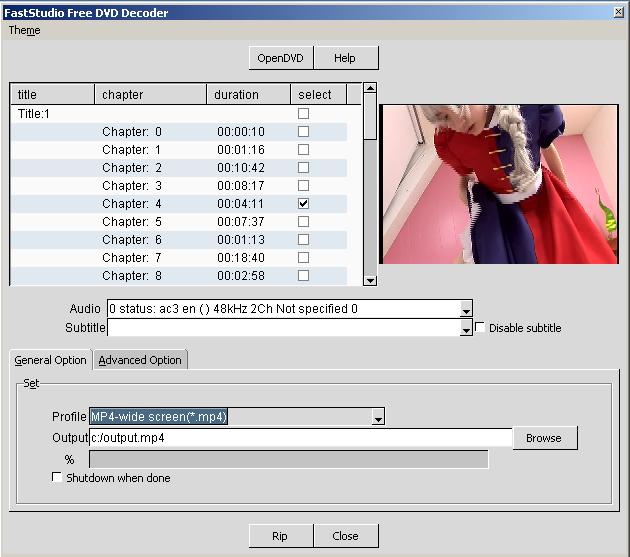Click the chapter column header
The width and height of the screenshot is (630, 557).
coord(151,95)
